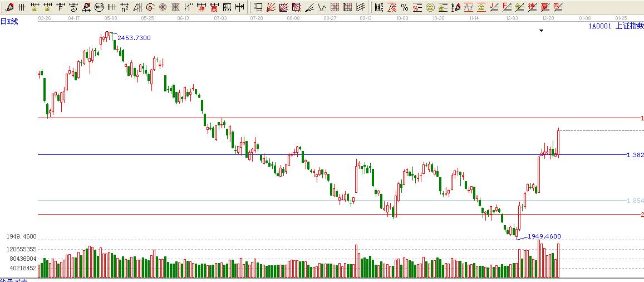This screenshot has width=644, height=282.
Task: Select the red fan lines tool
Action: pos(271,7)
